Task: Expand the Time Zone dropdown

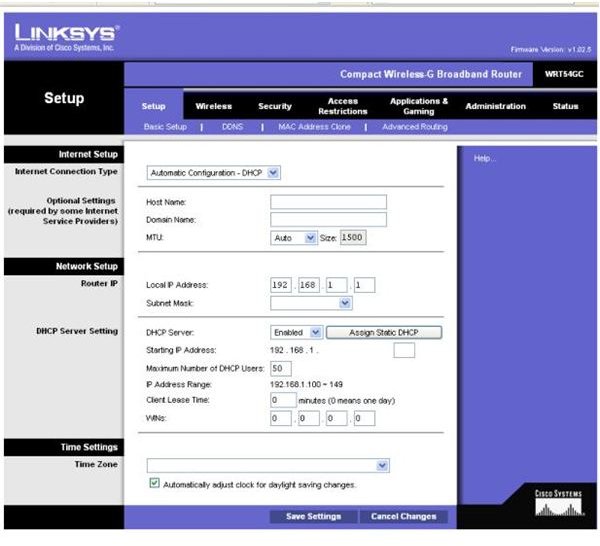Action: (268, 466)
